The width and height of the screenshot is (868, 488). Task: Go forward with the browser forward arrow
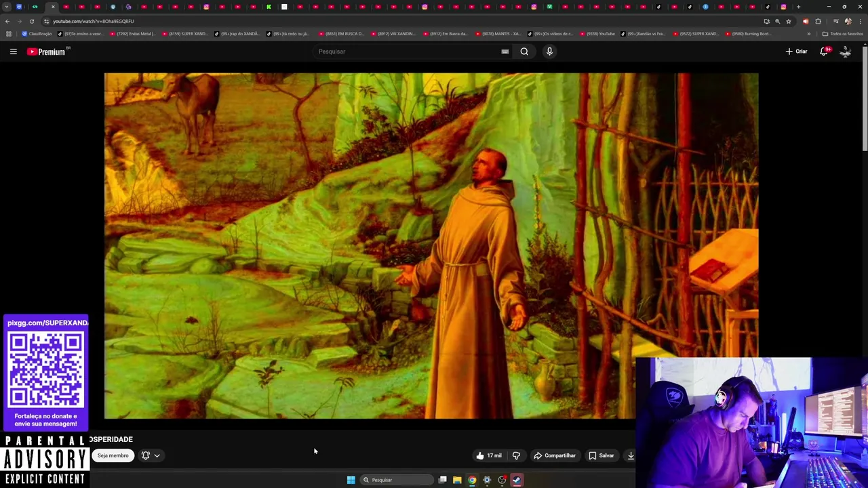(x=20, y=21)
